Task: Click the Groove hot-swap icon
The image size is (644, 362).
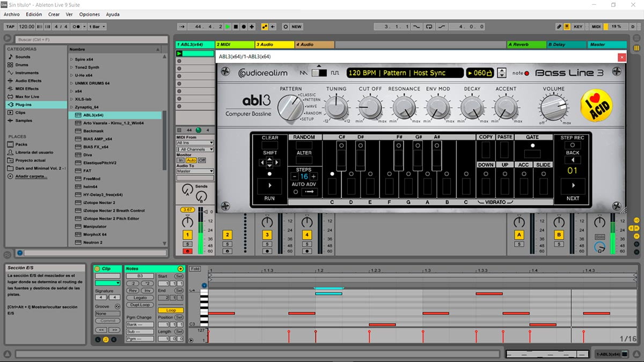Action: (x=118, y=306)
